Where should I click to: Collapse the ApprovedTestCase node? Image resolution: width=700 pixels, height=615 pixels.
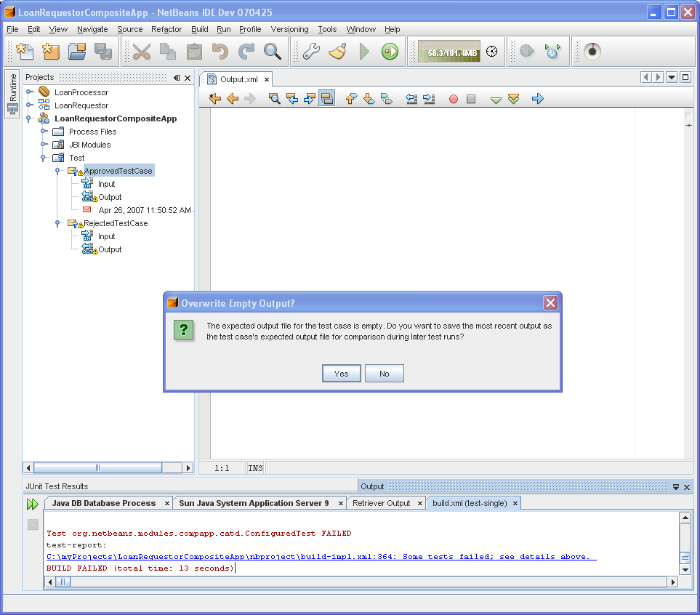pyautogui.click(x=57, y=171)
